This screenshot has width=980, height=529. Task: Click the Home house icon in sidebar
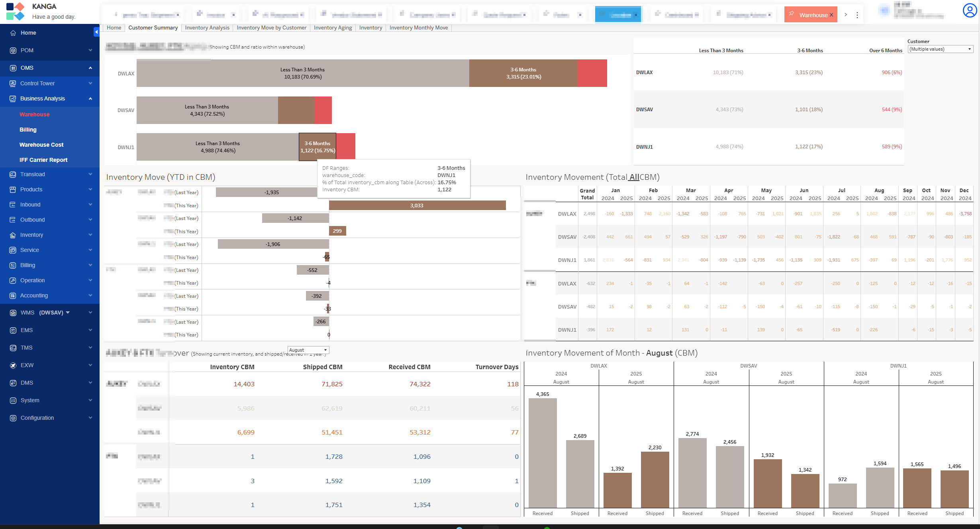[13, 33]
